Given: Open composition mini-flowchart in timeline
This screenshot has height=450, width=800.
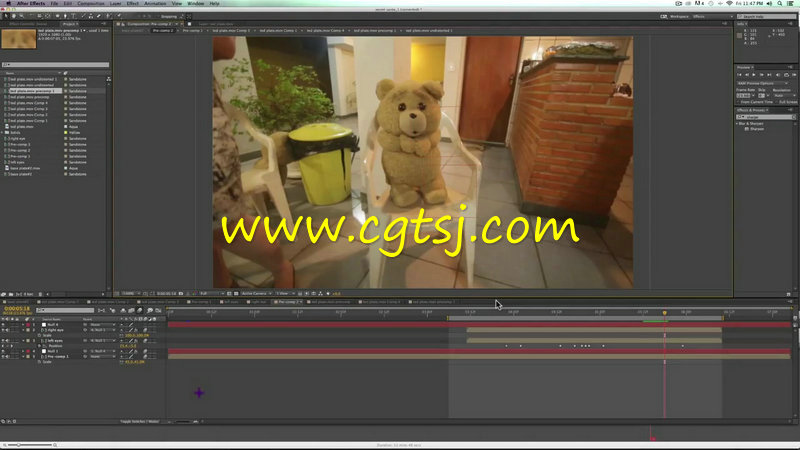Looking at the screenshot, I should 102,310.
